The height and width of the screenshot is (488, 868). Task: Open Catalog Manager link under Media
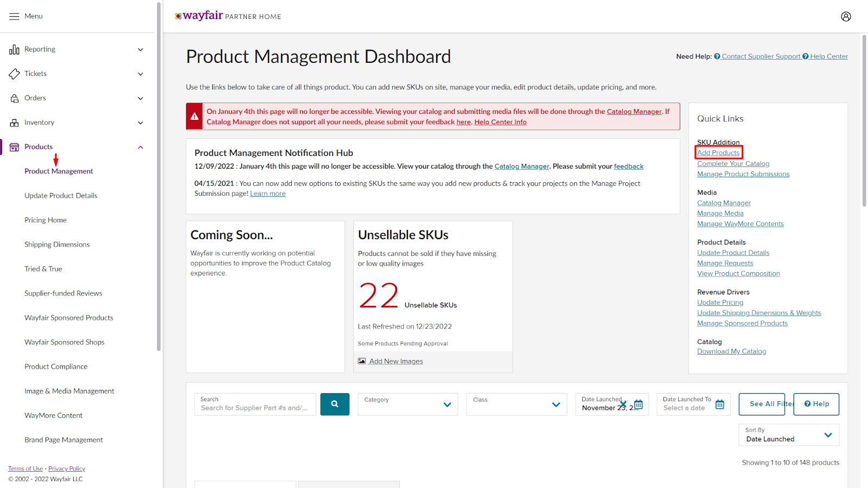[x=724, y=203]
